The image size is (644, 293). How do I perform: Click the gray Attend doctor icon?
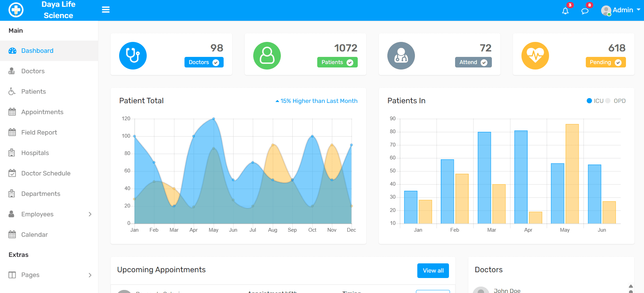pos(401,56)
